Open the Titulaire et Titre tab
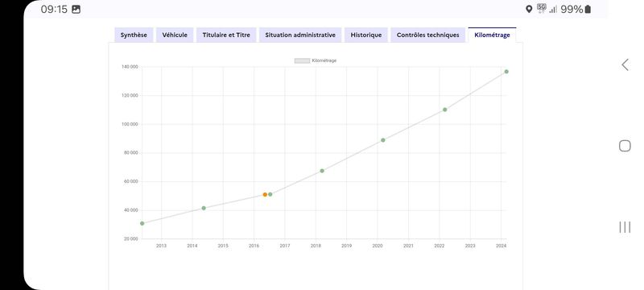This screenshot has height=290, width=644. [x=226, y=35]
